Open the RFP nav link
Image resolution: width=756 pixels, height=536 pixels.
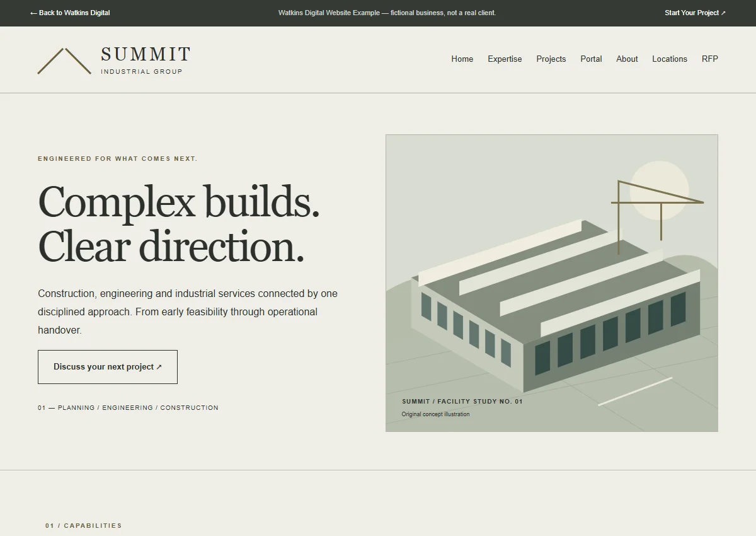tap(710, 59)
